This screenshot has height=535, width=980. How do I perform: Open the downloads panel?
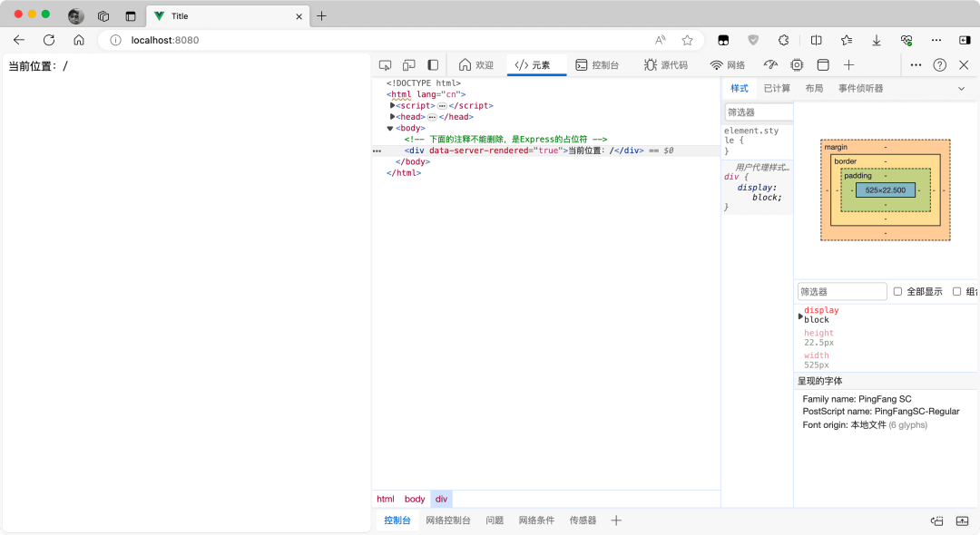coord(877,40)
